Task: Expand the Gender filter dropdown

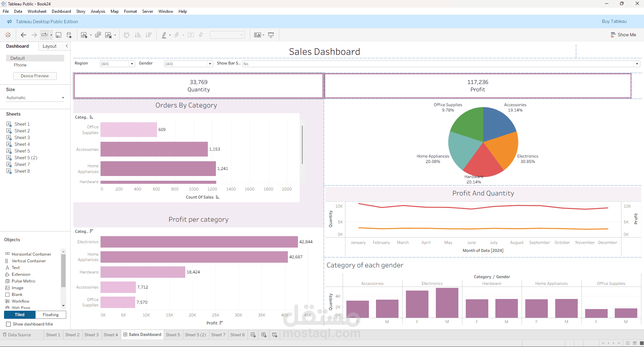Action: (x=188, y=64)
